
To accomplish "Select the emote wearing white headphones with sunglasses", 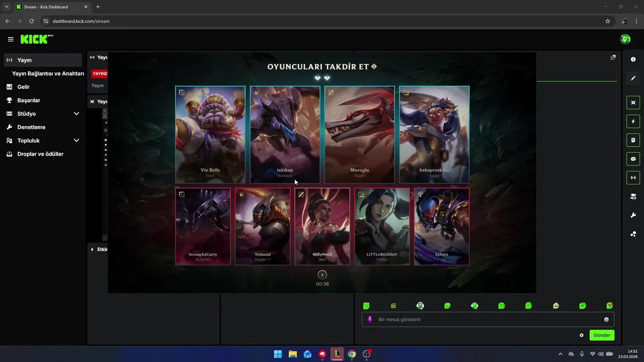I will point(420,306).
